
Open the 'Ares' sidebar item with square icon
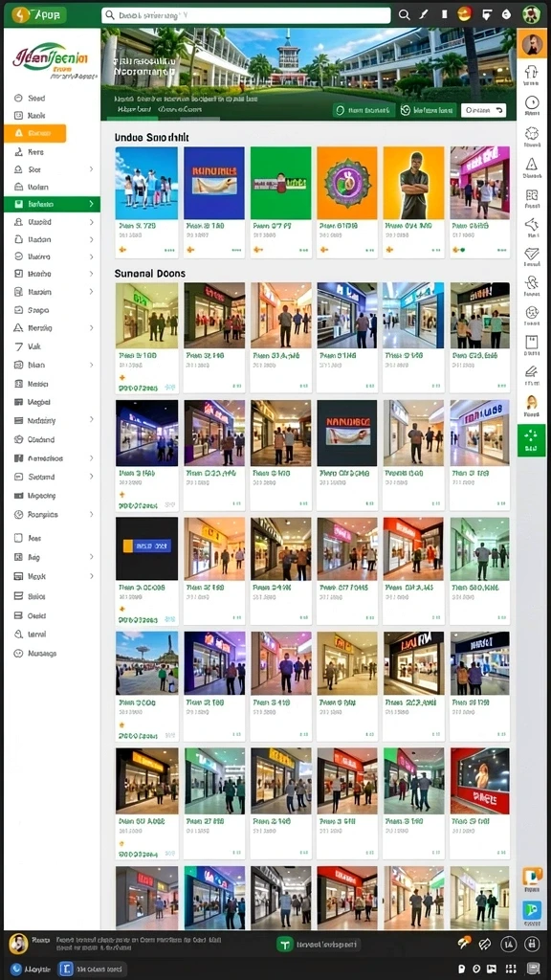[x=27, y=538]
